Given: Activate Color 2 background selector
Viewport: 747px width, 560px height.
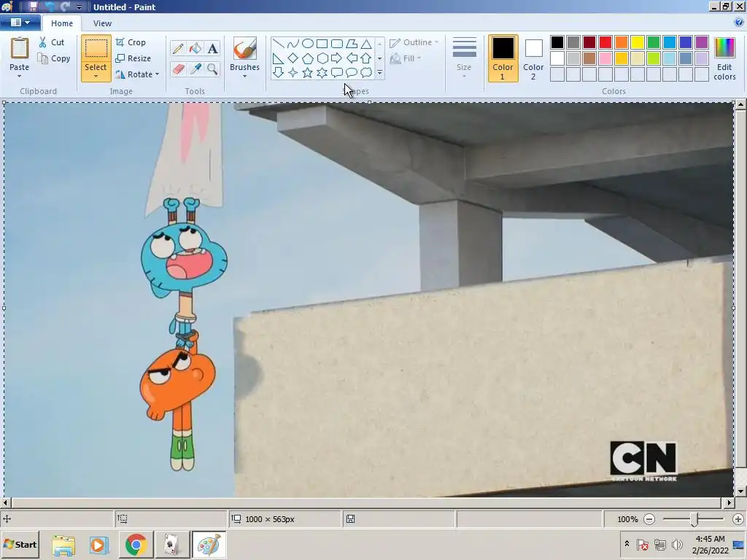Looking at the screenshot, I should [533, 58].
